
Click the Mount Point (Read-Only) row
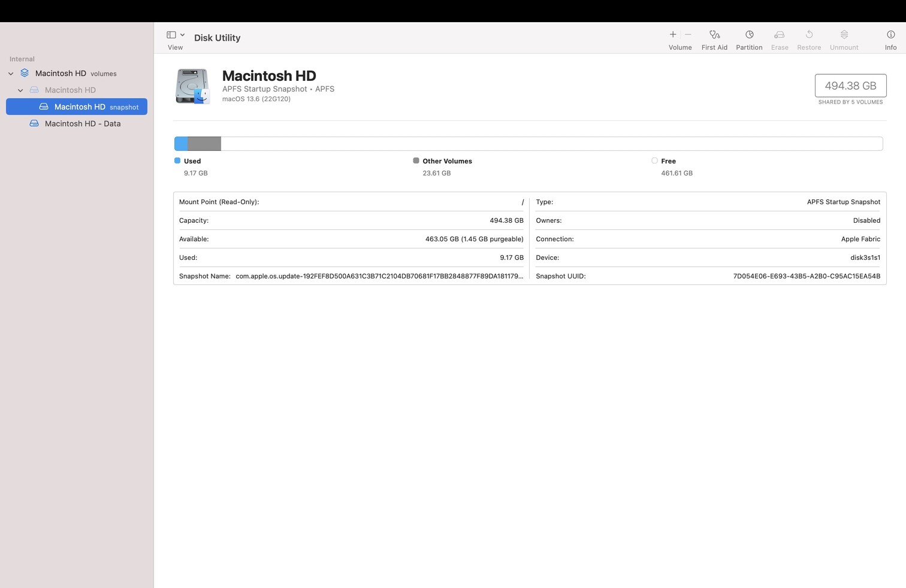[351, 202]
